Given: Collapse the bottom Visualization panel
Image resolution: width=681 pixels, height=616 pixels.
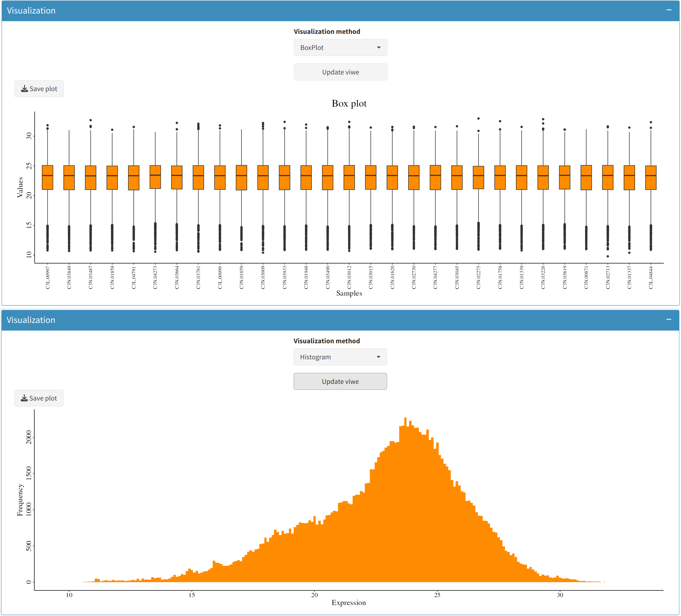Looking at the screenshot, I should coord(669,320).
